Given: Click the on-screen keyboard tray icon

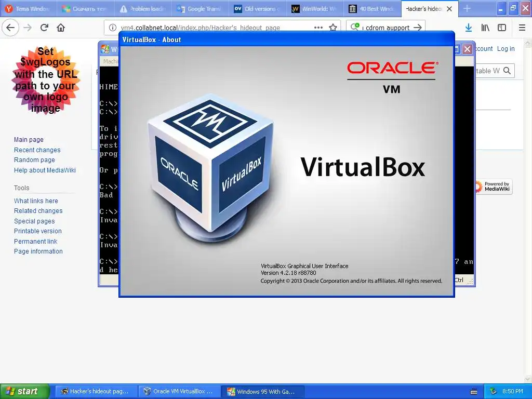Looking at the screenshot, I should 474,392.
